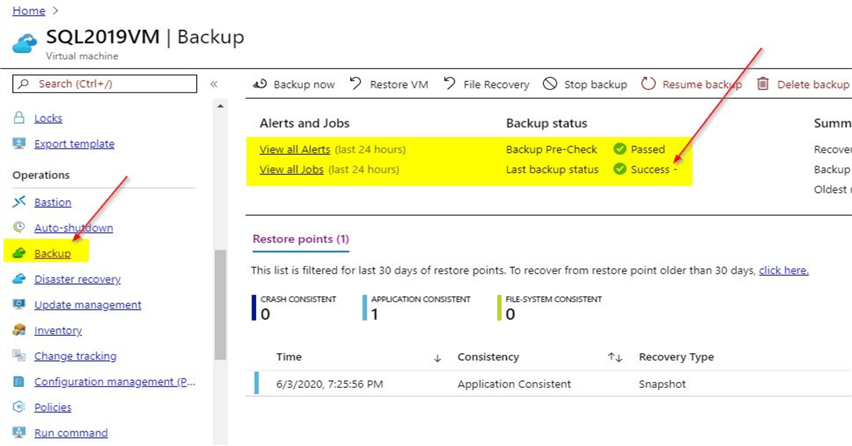Click the Bastion icon in sidebar

(x=19, y=202)
